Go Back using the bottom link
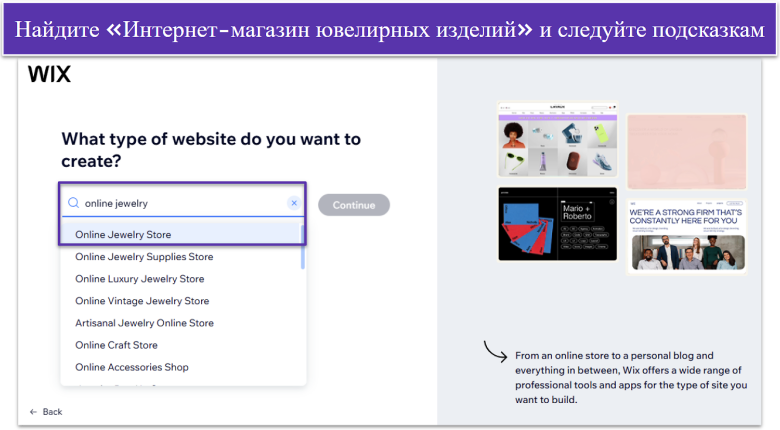 [46, 412]
